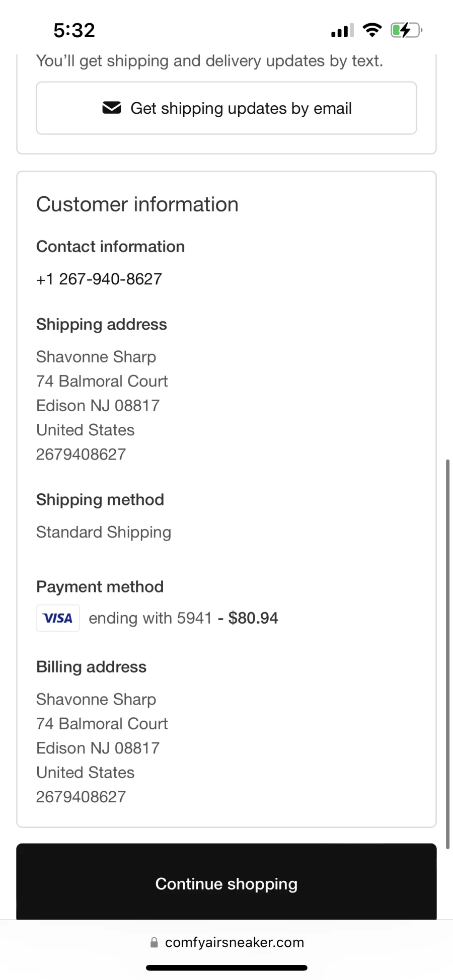Viewport: 453px width, 980px height.
Task: Select the Standard Shipping text
Action: (104, 532)
